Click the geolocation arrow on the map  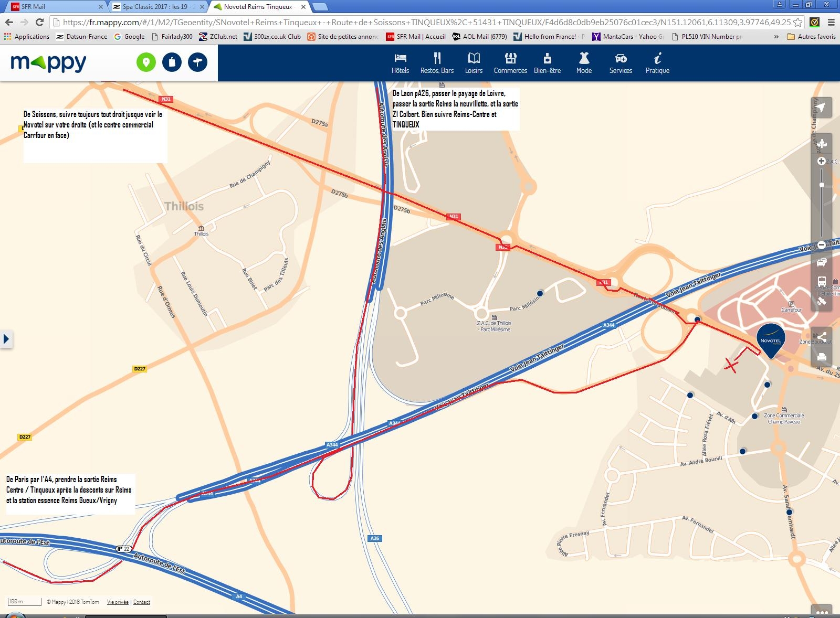click(x=822, y=108)
